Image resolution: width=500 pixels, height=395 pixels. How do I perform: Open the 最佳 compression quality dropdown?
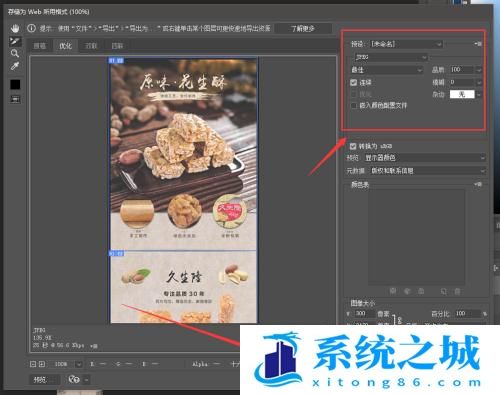pos(386,70)
